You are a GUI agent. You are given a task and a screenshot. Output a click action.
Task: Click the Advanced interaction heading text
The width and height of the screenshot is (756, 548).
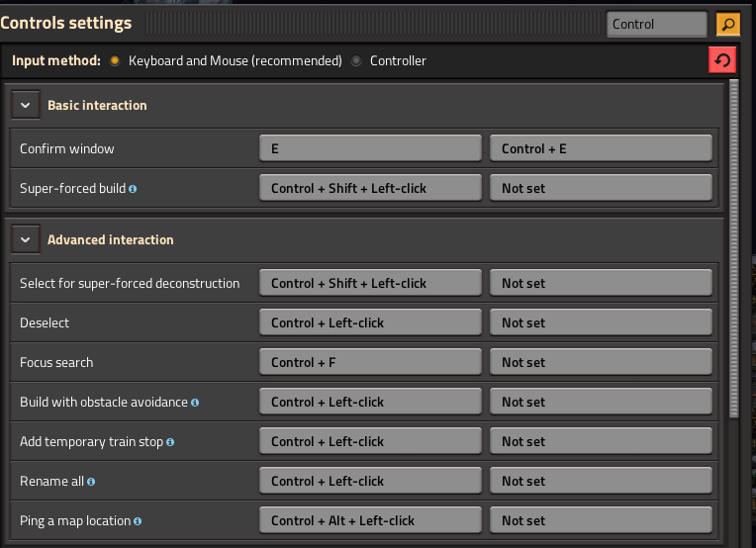click(x=111, y=239)
